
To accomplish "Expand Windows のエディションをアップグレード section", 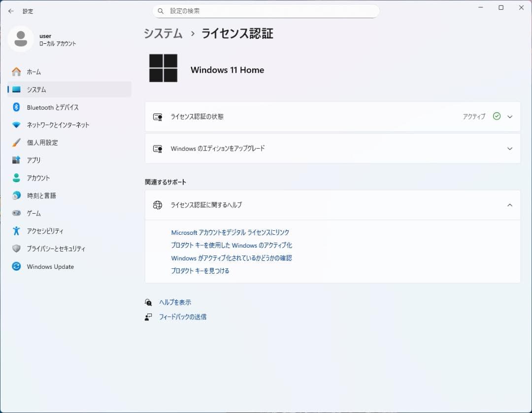I will pyautogui.click(x=510, y=148).
